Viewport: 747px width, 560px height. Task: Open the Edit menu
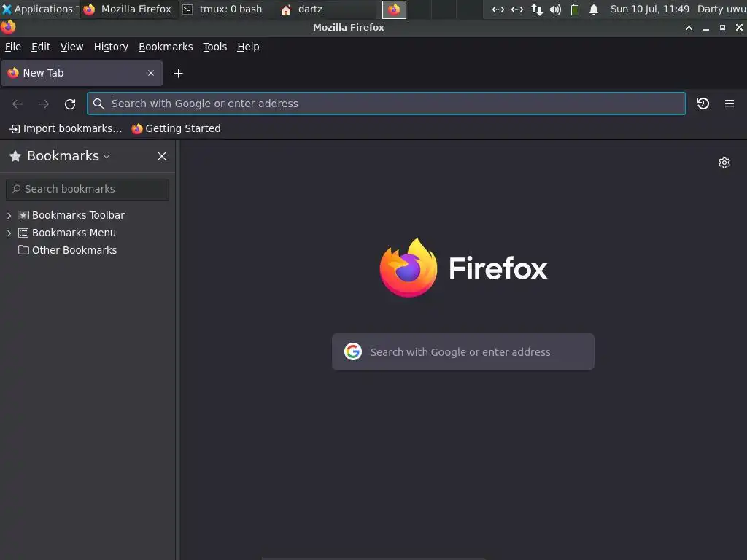click(x=41, y=47)
